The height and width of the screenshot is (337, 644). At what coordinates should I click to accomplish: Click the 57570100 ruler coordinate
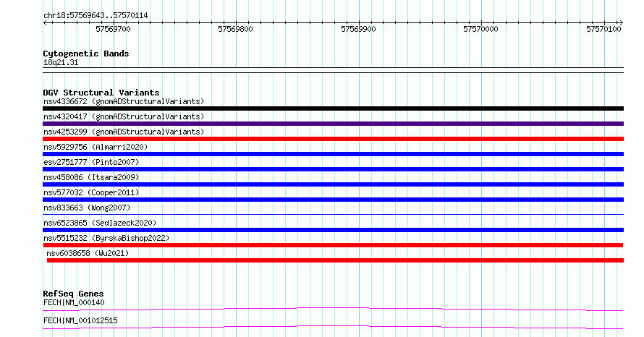pos(603,29)
